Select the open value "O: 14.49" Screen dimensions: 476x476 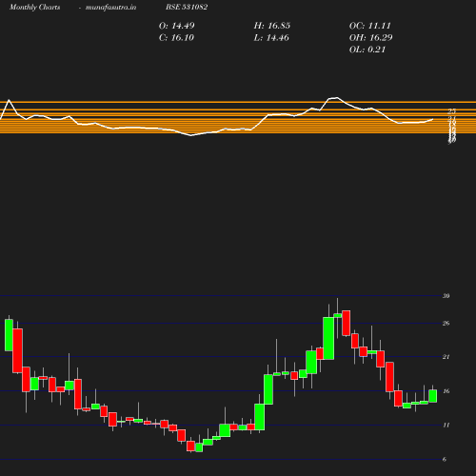(177, 26)
